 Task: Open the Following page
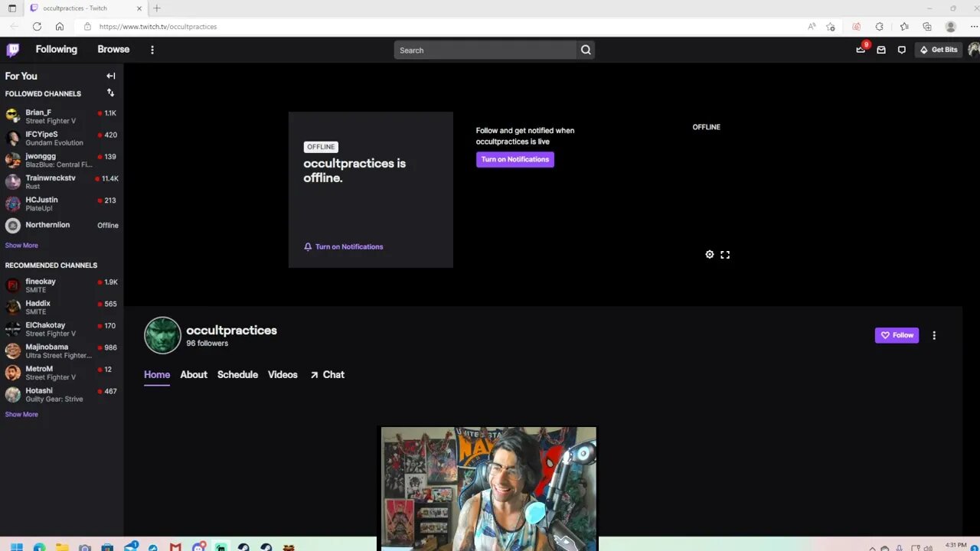click(x=57, y=49)
